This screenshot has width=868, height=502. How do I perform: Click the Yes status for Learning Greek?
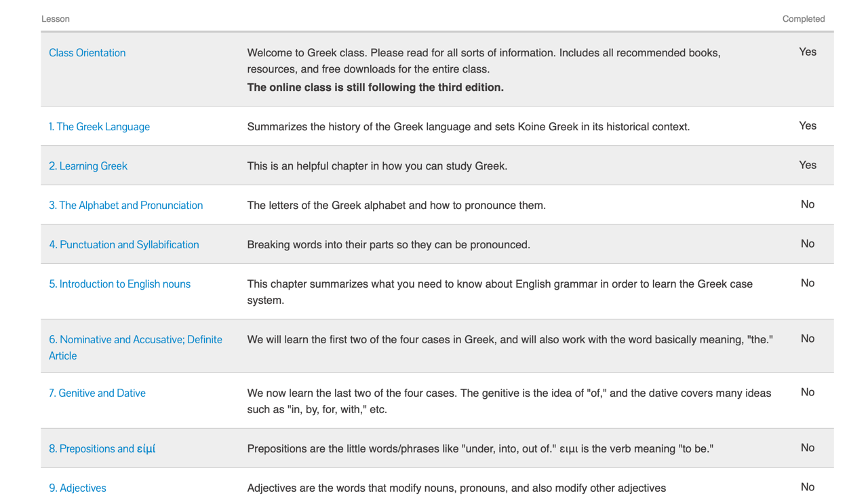[807, 166]
